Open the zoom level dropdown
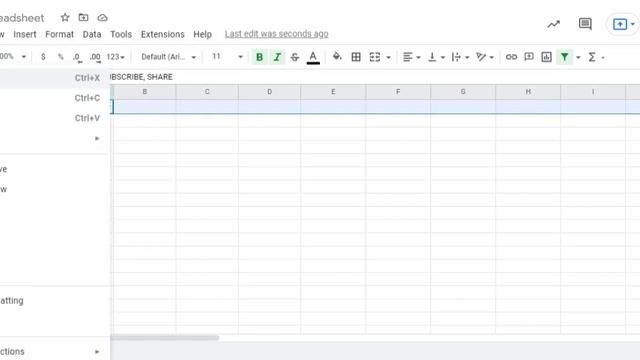The height and width of the screenshot is (360, 640). click(13, 56)
